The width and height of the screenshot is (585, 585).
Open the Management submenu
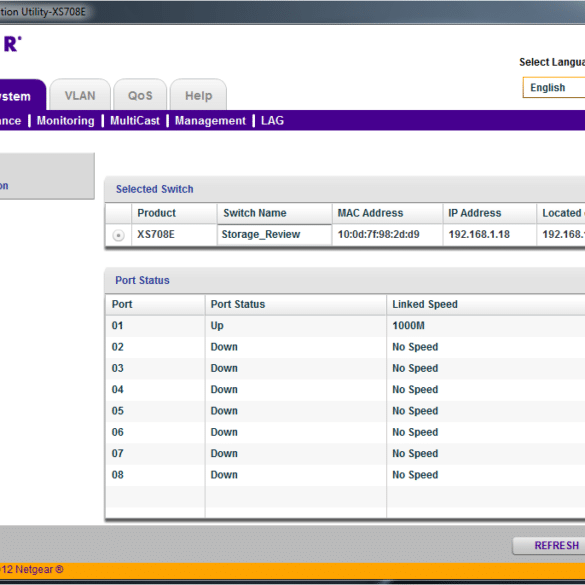click(x=210, y=121)
